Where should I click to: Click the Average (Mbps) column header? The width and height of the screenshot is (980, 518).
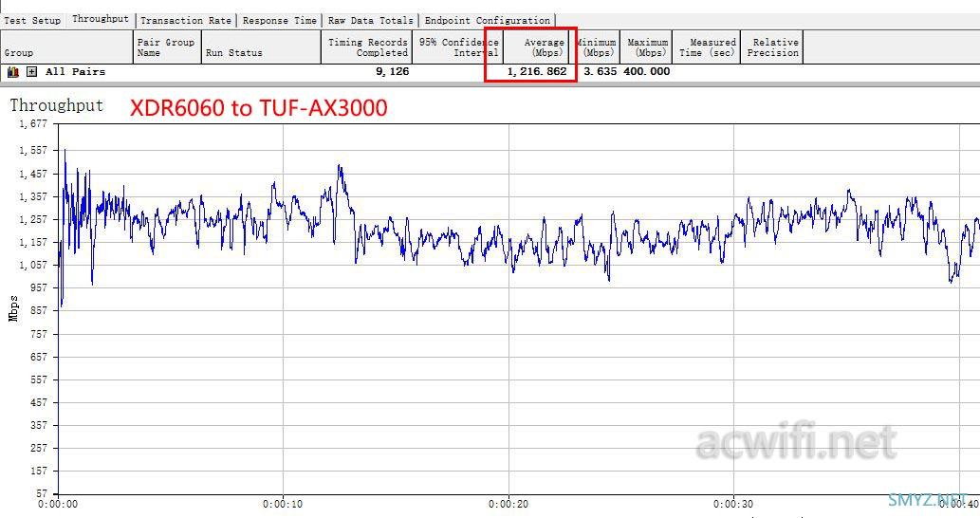tap(537, 46)
